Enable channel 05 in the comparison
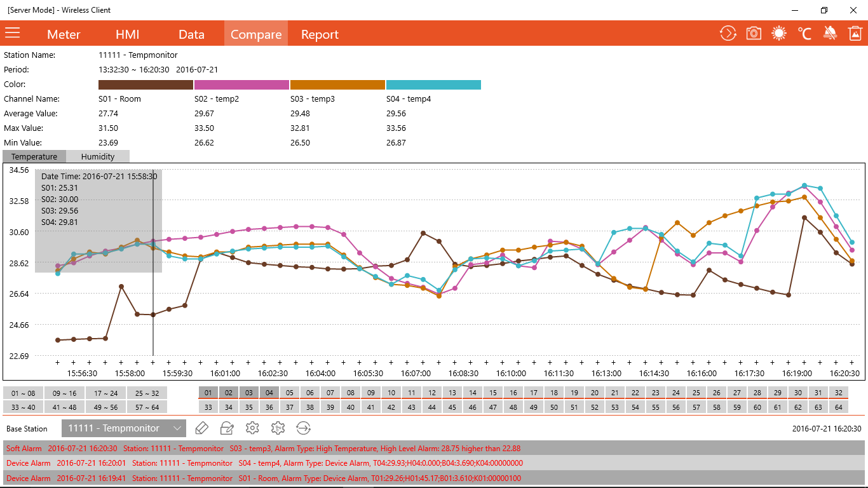 [290, 393]
